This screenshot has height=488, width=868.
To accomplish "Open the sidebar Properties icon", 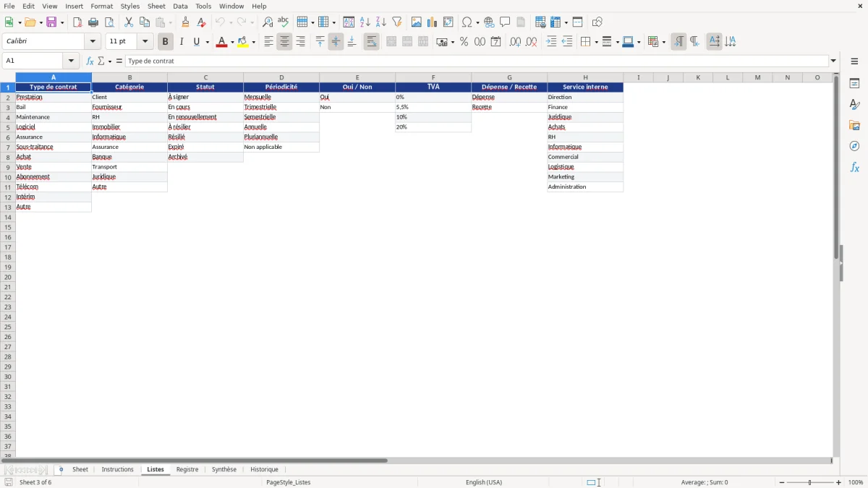I will point(854,83).
